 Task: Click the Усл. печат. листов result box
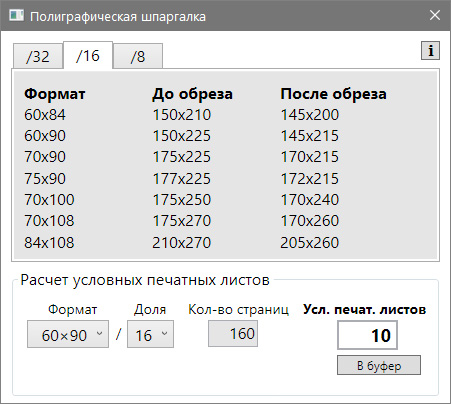point(367,335)
